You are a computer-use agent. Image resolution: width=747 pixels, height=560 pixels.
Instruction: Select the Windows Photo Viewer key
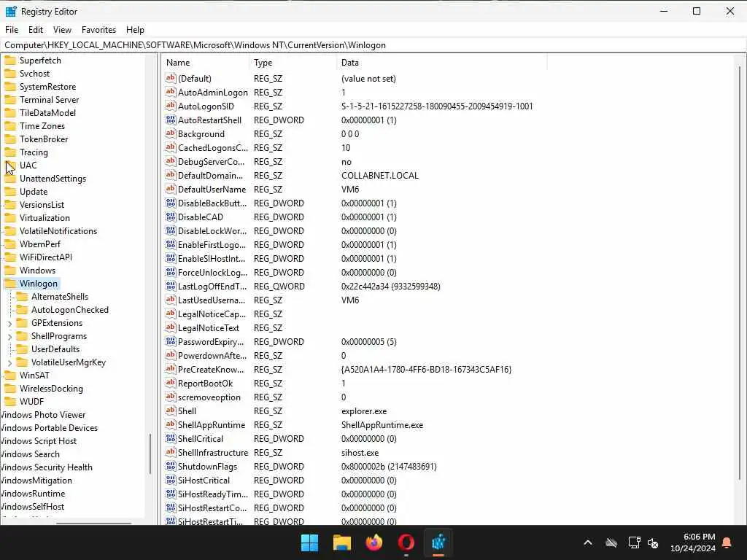coord(43,415)
